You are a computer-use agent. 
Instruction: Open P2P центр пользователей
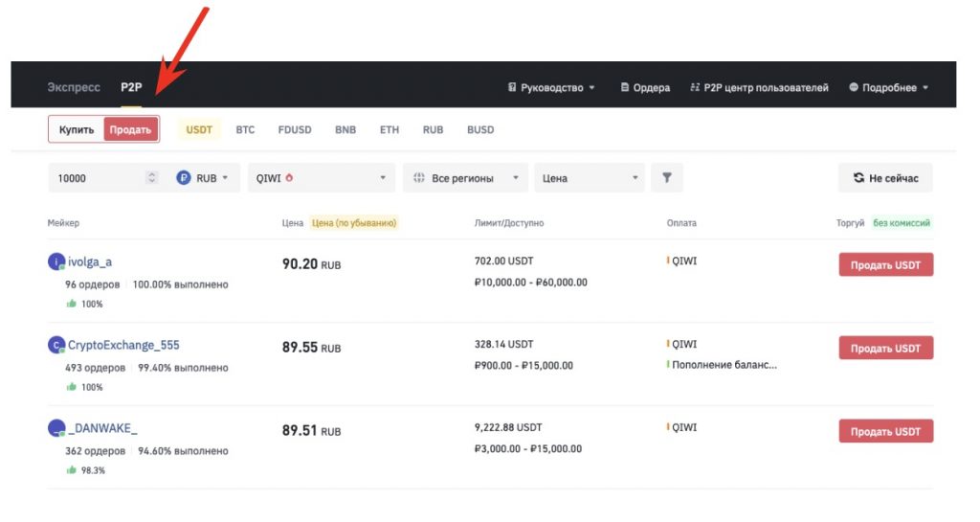759,87
